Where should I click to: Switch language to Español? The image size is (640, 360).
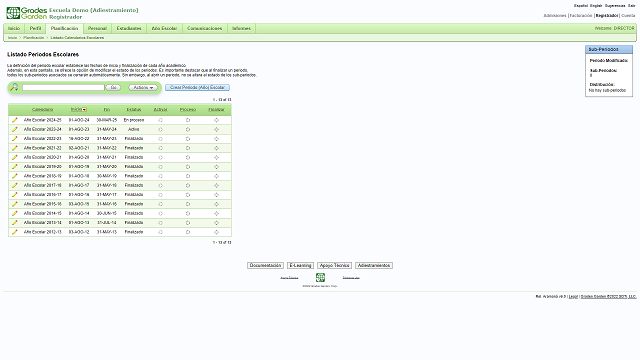581,6
